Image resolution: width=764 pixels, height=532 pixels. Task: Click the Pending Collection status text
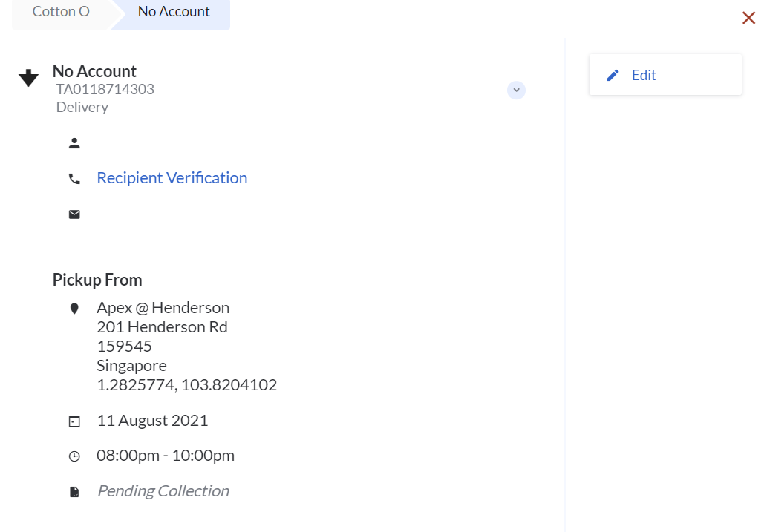click(x=163, y=491)
